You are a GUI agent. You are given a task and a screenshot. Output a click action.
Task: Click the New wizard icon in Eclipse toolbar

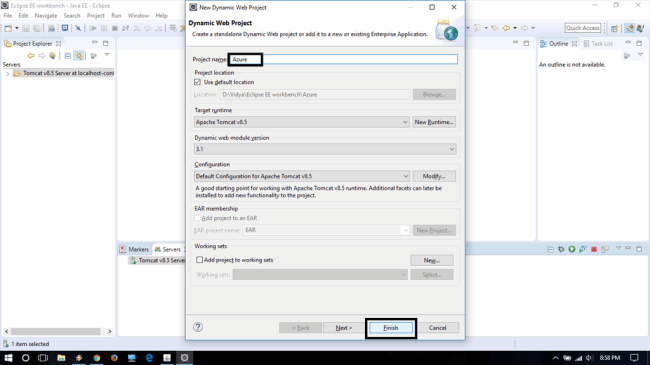pos(8,28)
